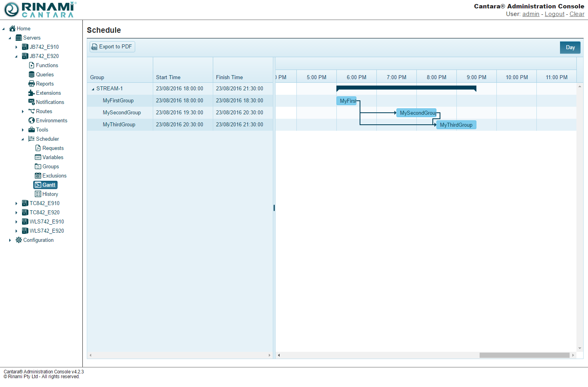588x387 pixels.
Task: Click the Exclusions calendar icon
Action: (38, 176)
